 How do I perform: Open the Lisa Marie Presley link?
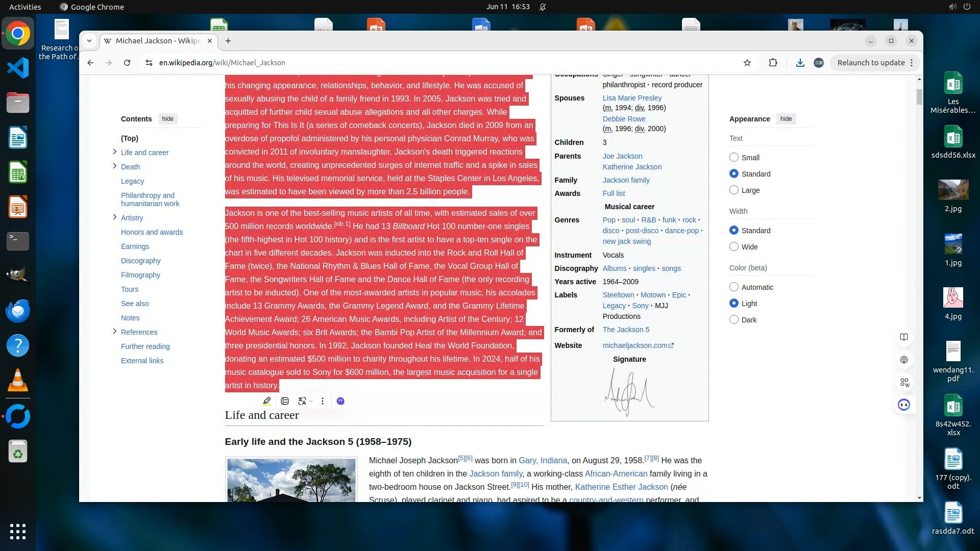pos(632,98)
